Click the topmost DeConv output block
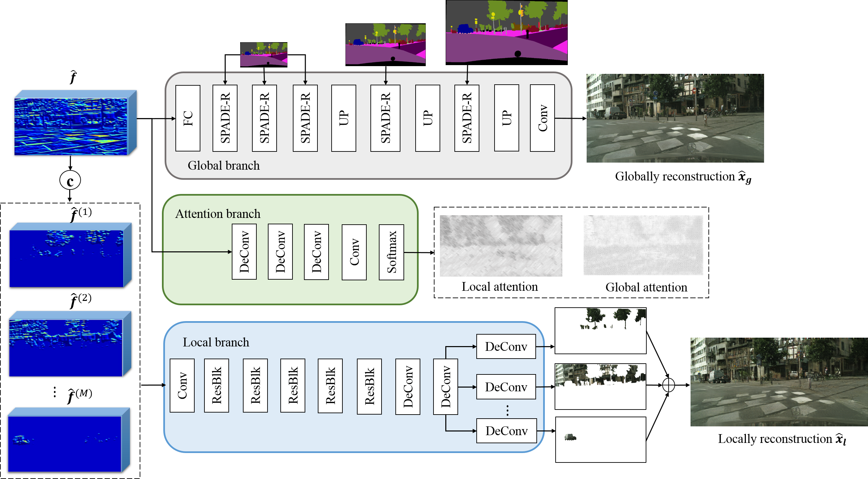This screenshot has height=479, width=868. click(x=506, y=346)
